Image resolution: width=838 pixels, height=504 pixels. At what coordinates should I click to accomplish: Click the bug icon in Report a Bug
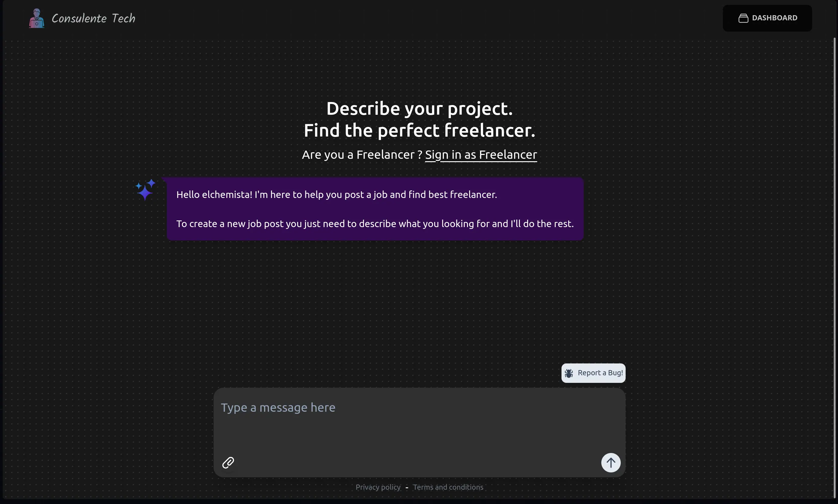click(x=568, y=373)
